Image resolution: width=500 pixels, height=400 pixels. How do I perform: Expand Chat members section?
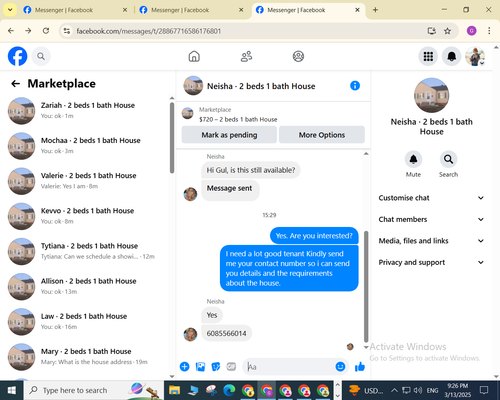[431, 219]
